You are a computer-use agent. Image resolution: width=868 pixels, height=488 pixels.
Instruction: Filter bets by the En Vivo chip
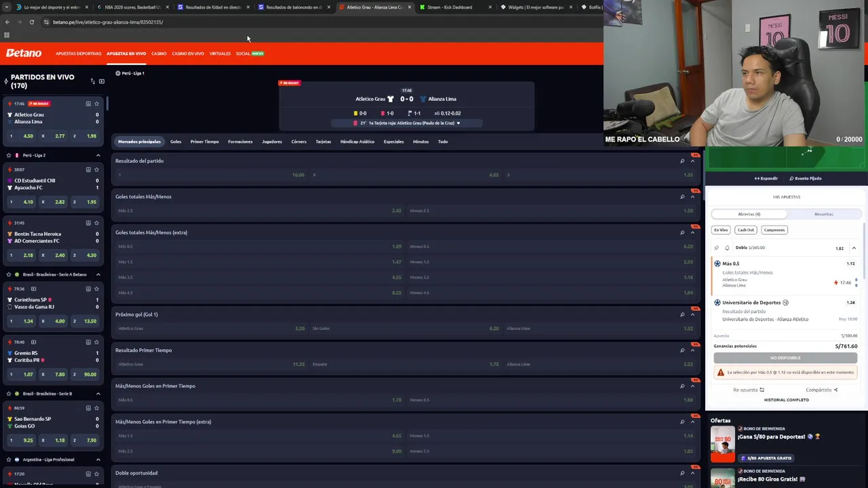721,230
